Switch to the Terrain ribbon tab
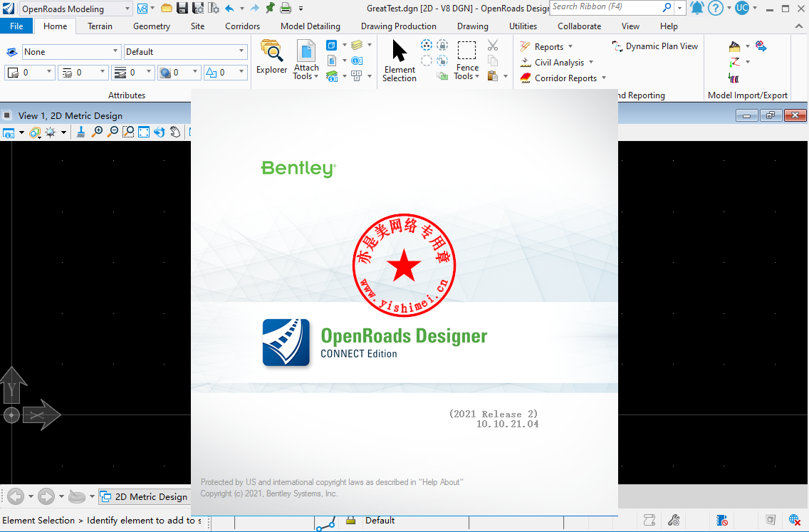 click(100, 26)
